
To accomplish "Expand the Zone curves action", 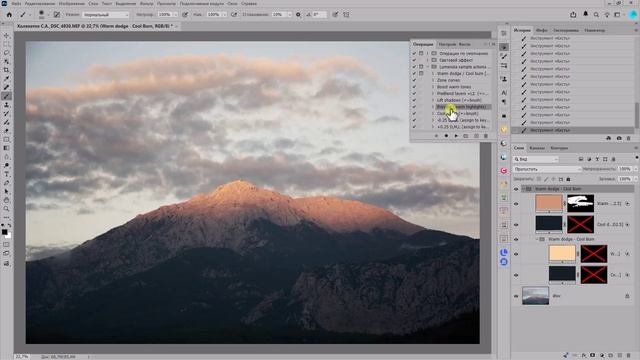I will click(433, 80).
